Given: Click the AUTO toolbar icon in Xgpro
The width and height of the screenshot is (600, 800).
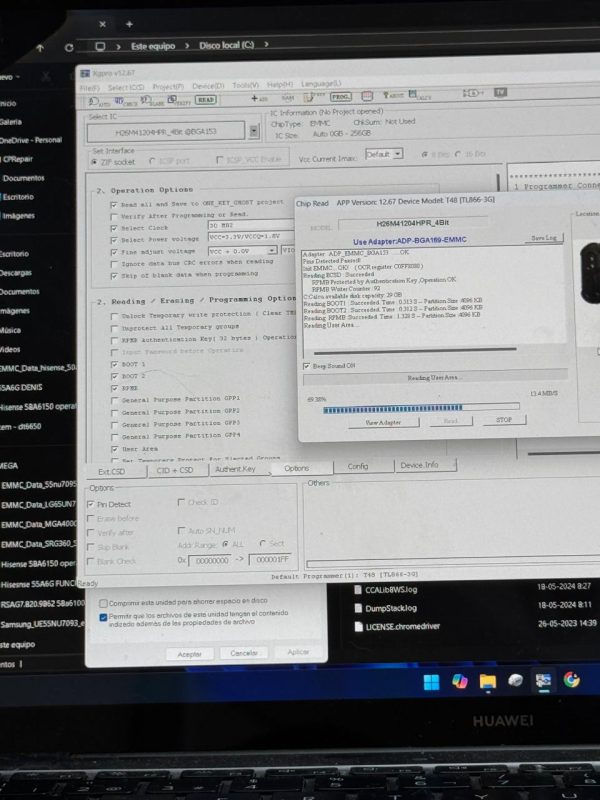Looking at the screenshot, I should tap(97, 102).
